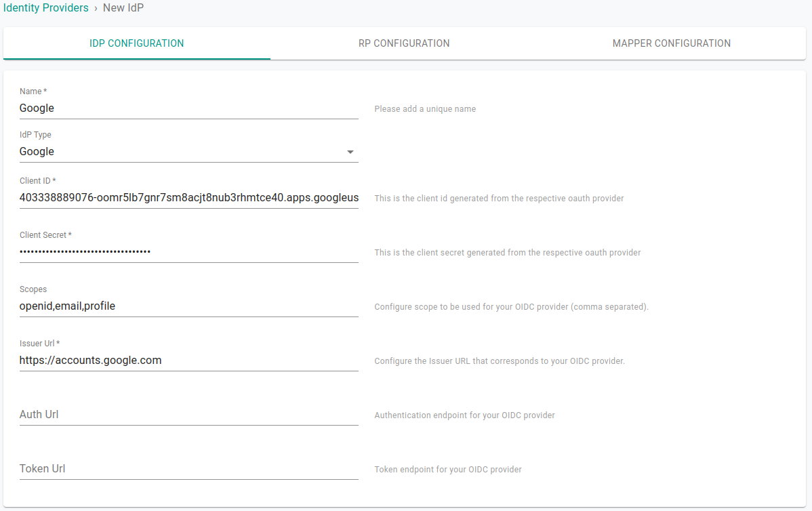Click the Scopes field with openid,email,profile

point(188,306)
